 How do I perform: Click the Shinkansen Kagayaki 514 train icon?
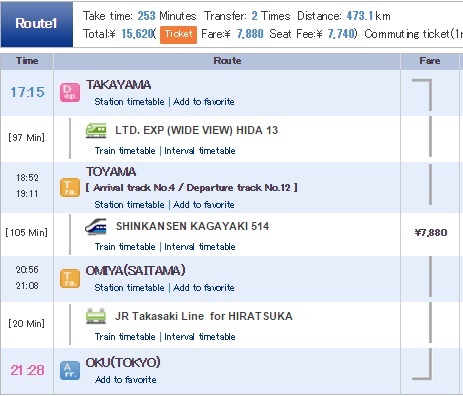pyautogui.click(x=96, y=227)
